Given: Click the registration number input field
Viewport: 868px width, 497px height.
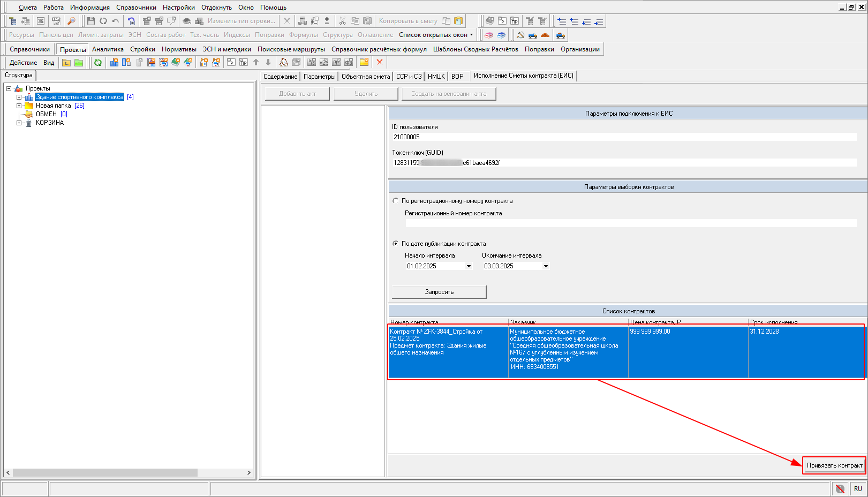Looking at the screenshot, I should pos(630,223).
